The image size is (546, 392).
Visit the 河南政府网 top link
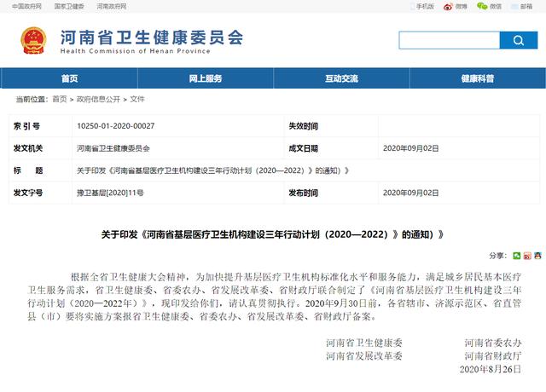pyautogui.click(x=111, y=6)
